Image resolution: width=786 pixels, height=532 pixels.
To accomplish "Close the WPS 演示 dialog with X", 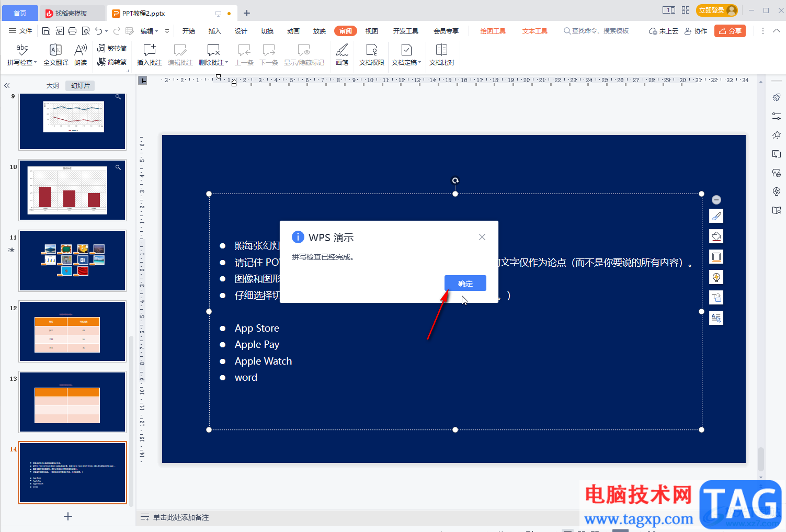I will tap(482, 237).
